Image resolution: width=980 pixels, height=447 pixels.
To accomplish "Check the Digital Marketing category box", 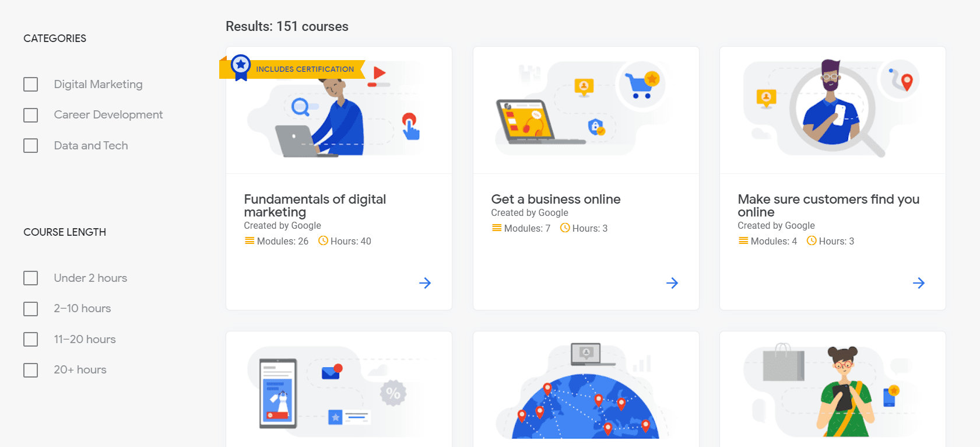I will click(x=31, y=84).
